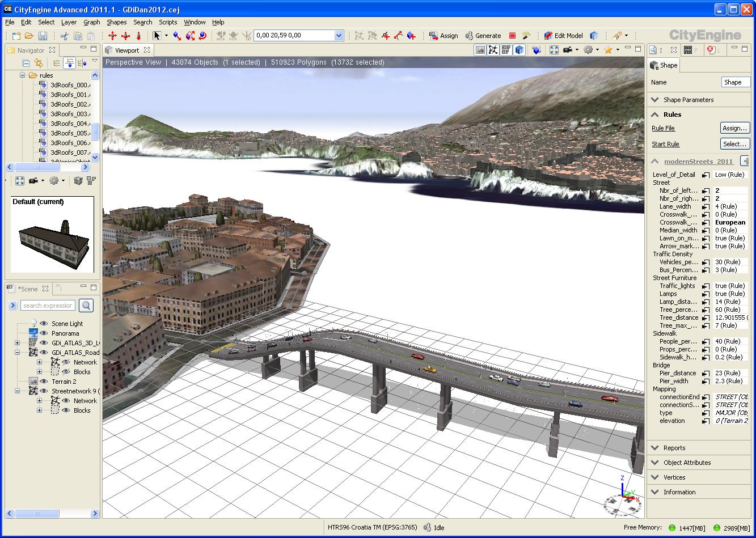The height and width of the screenshot is (538, 756).
Task: Expand the Shape Parameters section
Action: click(x=655, y=100)
